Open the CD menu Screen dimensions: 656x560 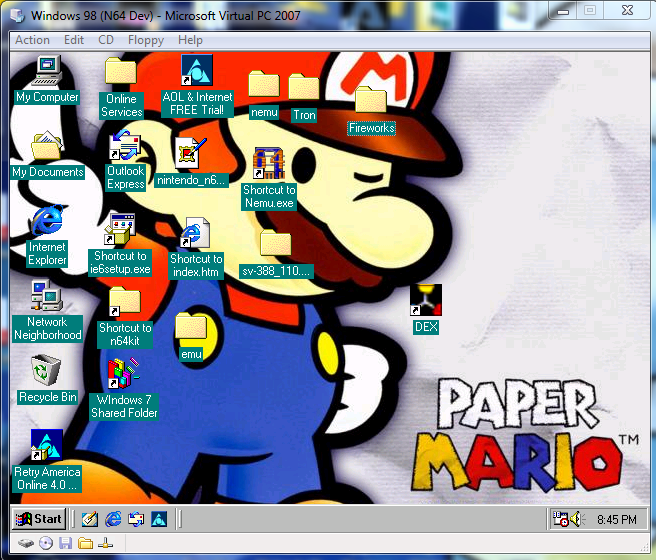106,40
